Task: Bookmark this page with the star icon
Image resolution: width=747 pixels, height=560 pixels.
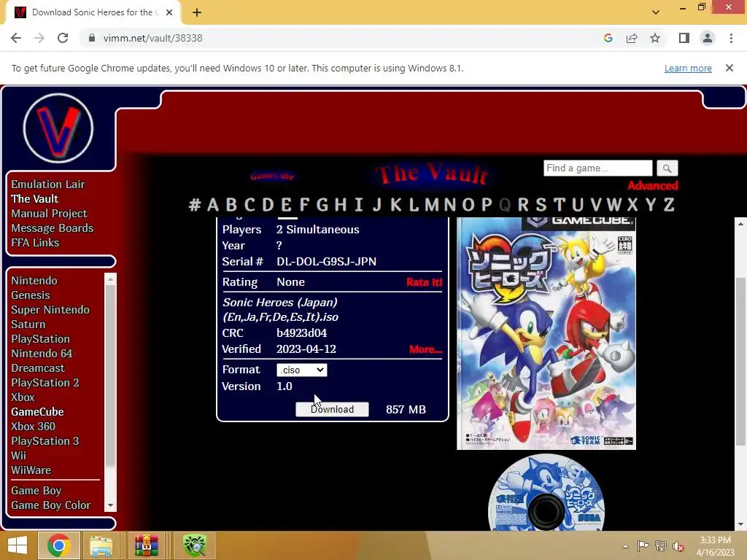Action: [x=655, y=38]
